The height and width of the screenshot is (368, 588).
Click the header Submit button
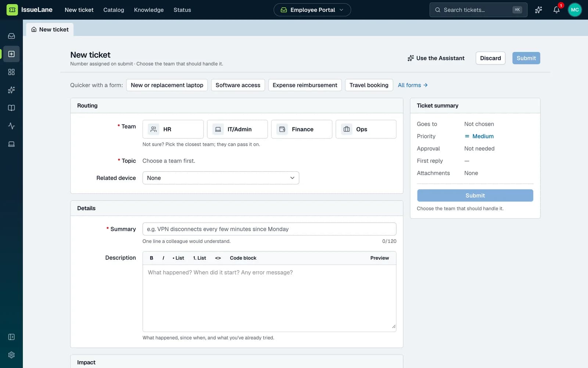tap(526, 58)
